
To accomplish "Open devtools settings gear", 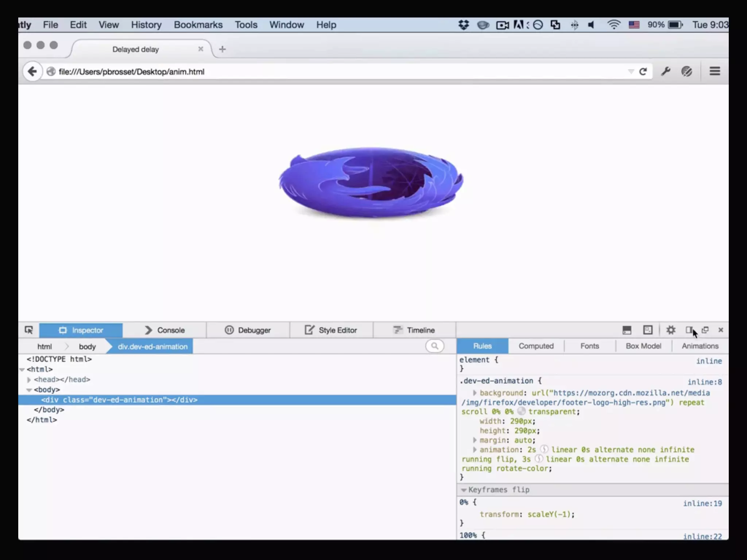I will [x=670, y=330].
